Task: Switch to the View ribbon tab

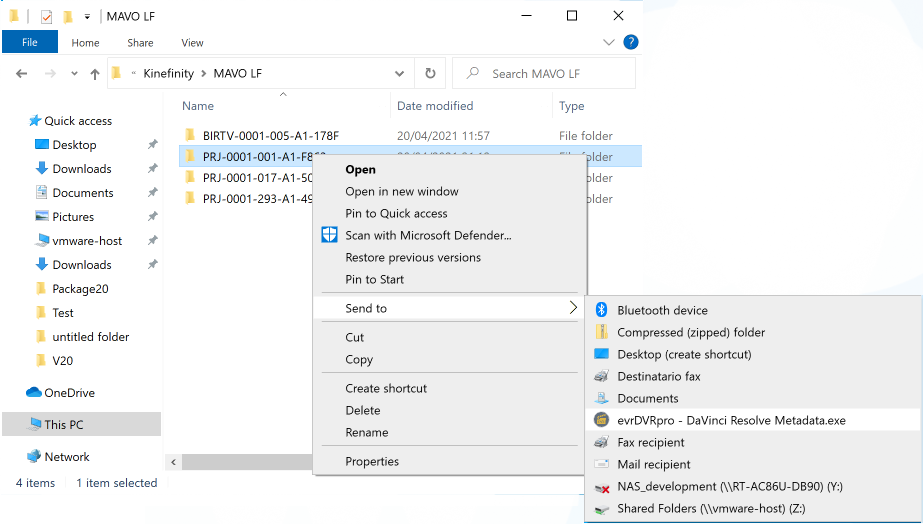Action: coord(192,42)
